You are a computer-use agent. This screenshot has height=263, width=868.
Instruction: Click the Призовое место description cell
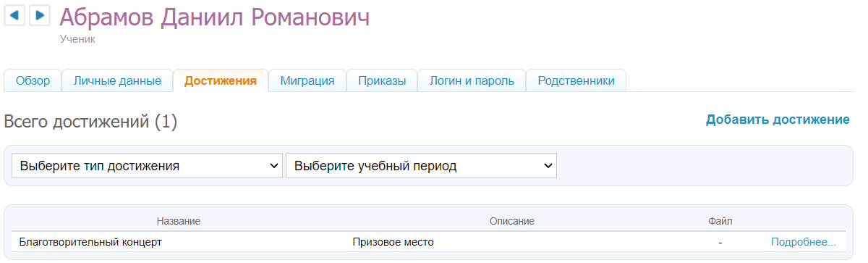click(x=393, y=242)
